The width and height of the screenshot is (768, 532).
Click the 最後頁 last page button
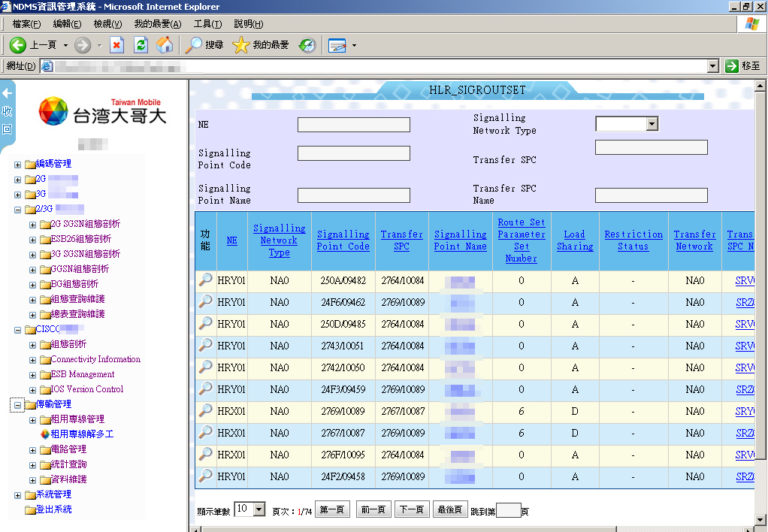[x=450, y=509]
